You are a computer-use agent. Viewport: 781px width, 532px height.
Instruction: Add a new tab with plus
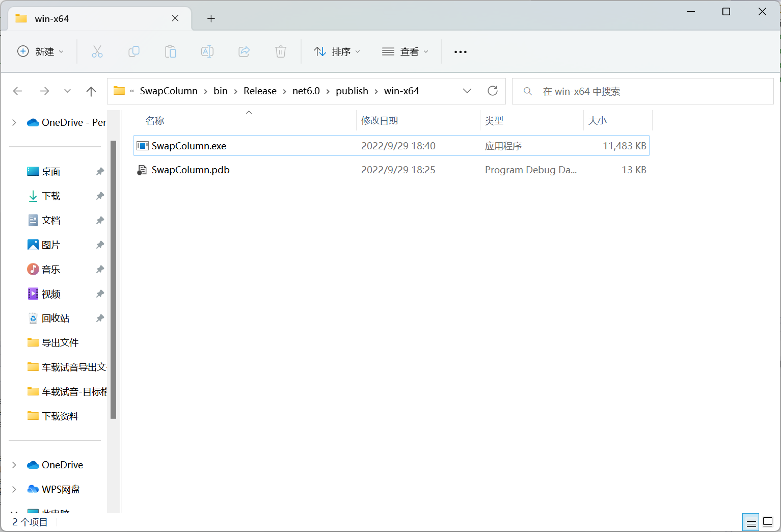tap(211, 19)
